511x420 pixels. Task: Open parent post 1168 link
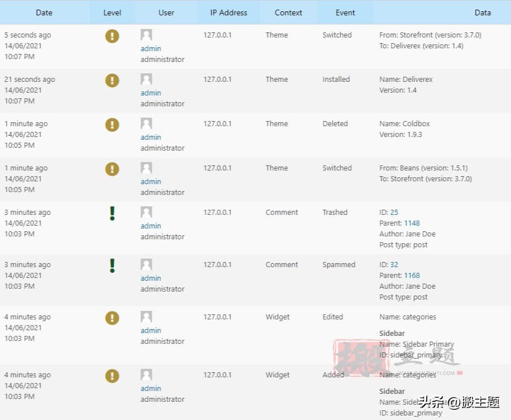[x=412, y=276]
